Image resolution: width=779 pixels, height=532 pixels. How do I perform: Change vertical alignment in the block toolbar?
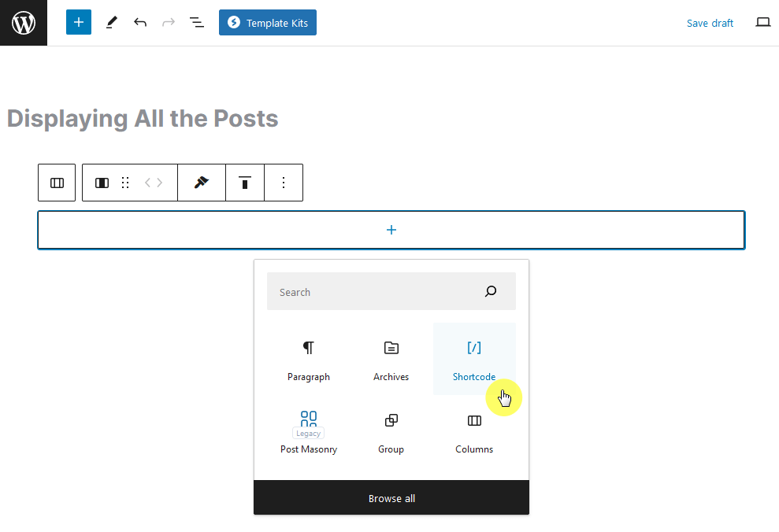[x=244, y=183]
